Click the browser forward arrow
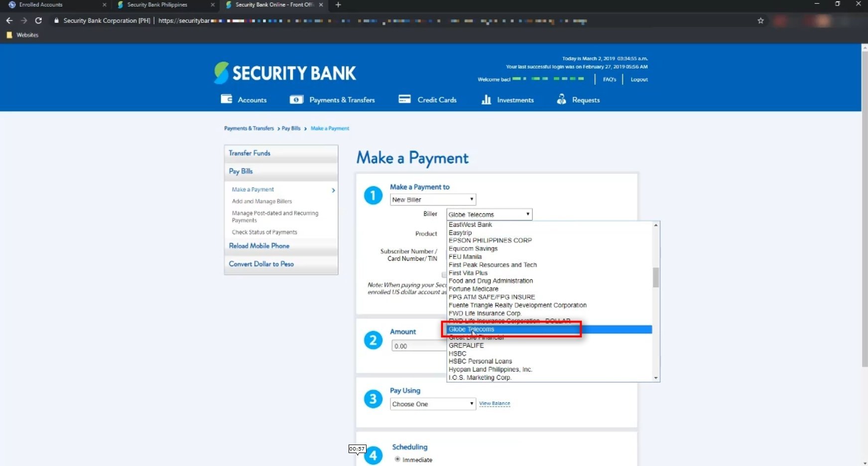This screenshot has height=466, width=868. pyautogui.click(x=24, y=20)
